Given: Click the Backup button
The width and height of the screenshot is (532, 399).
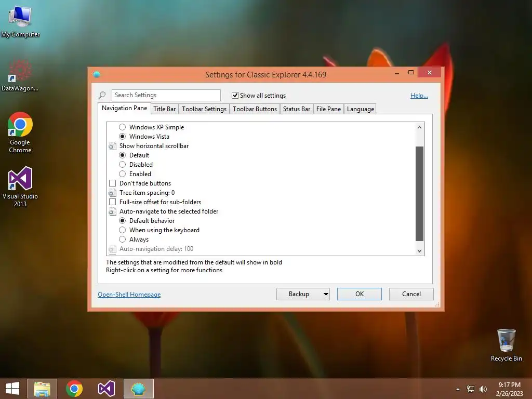Looking at the screenshot, I should pos(299,294).
